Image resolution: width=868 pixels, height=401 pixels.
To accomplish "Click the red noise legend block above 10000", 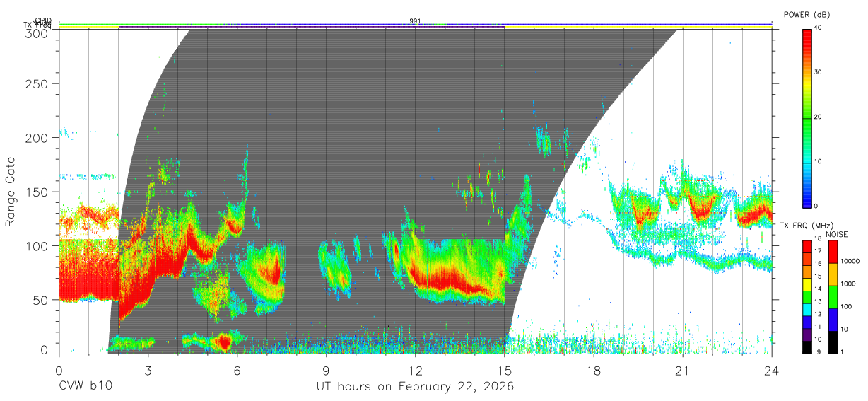I will click(833, 252).
